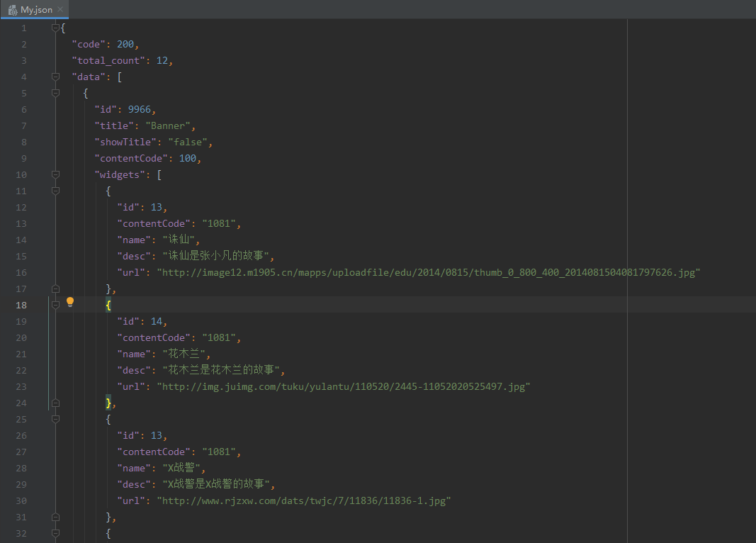The width and height of the screenshot is (756, 543).
Task: Switch to the My.json tab
Action: [35, 10]
